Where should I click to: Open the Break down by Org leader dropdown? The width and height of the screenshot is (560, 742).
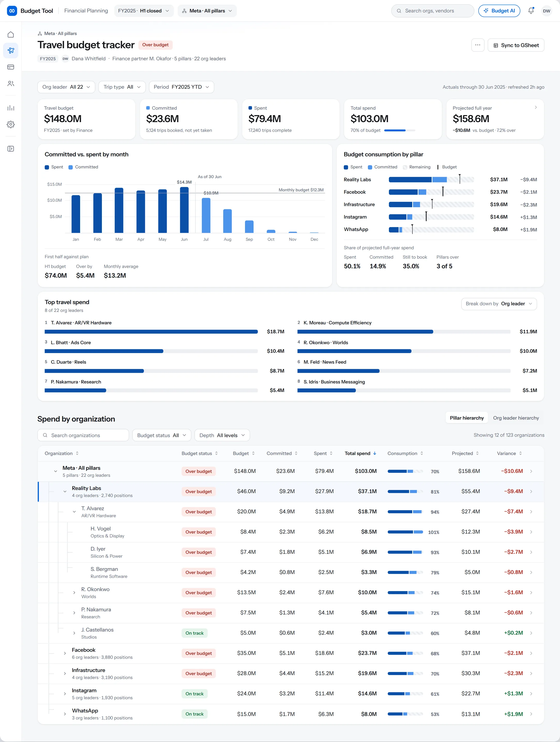coord(499,304)
